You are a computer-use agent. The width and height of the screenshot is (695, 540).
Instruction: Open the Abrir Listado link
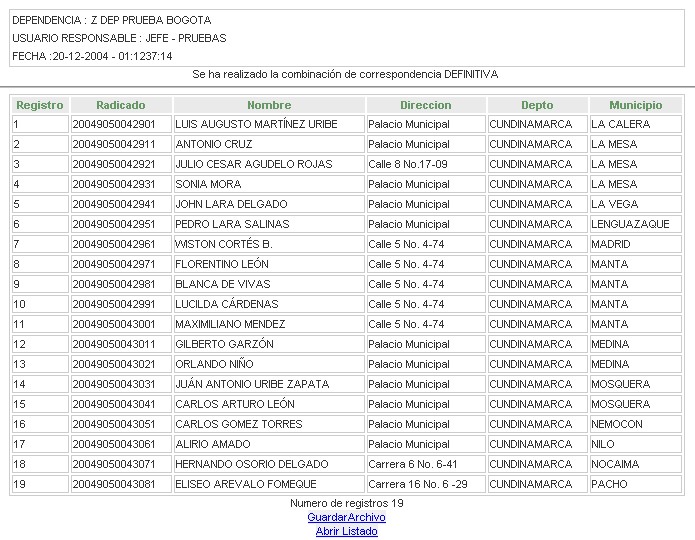click(346, 531)
